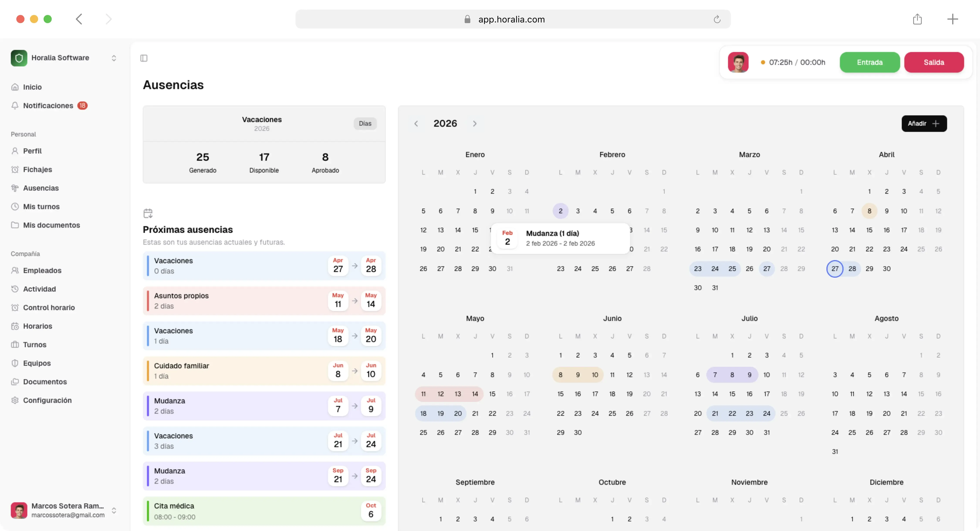
Task: Open Cita médica Oct 6 absence card
Action: pos(264,511)
